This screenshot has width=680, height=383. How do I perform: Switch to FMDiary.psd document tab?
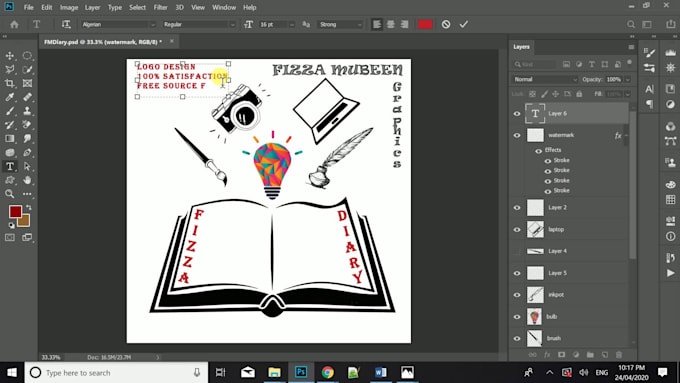pyautogui.click(x=103, y=42)
